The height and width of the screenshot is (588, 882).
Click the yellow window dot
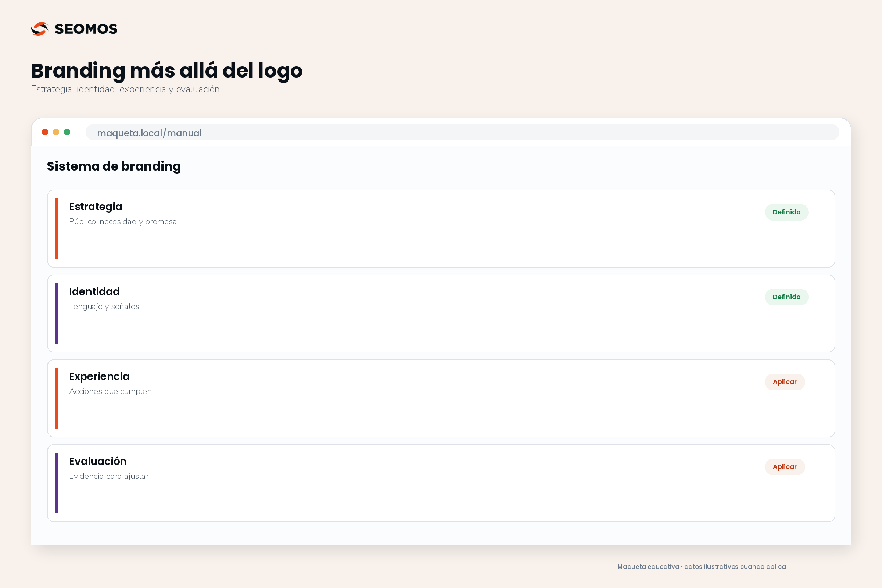point(56,132)
